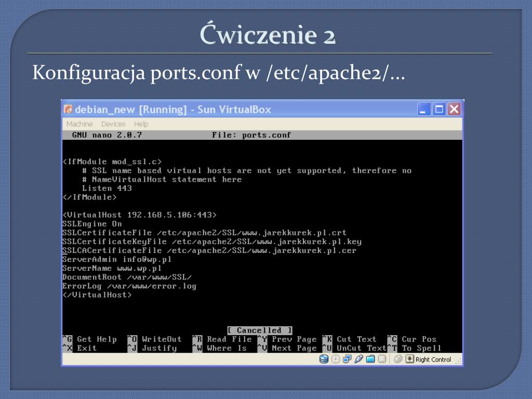Click the VirtualBox title bar app icon
This screenshot has width=532, height=399.
coord(68,109)
